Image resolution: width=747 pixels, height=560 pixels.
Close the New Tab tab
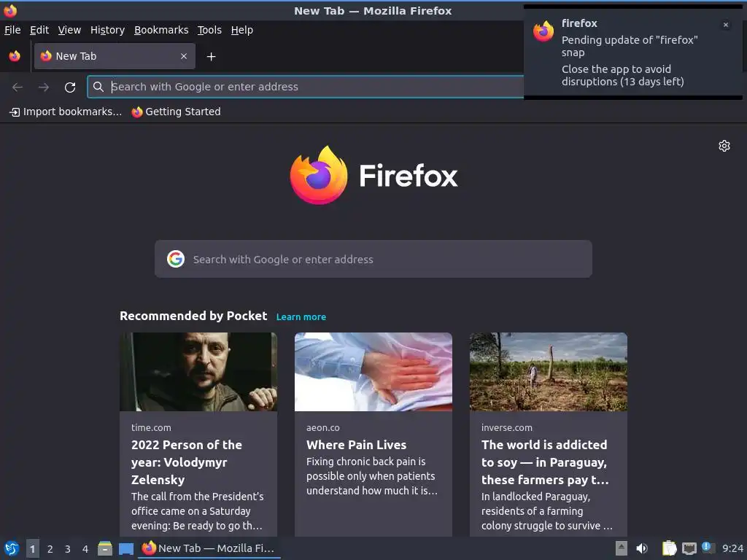[184, 56]
